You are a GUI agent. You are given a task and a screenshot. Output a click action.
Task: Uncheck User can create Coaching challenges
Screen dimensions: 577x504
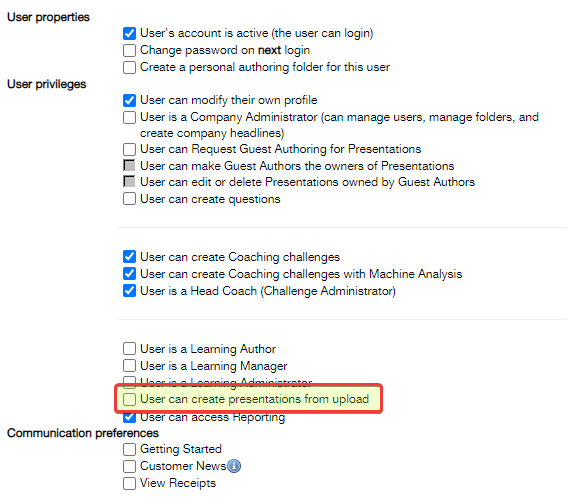[x=129, y=257]
